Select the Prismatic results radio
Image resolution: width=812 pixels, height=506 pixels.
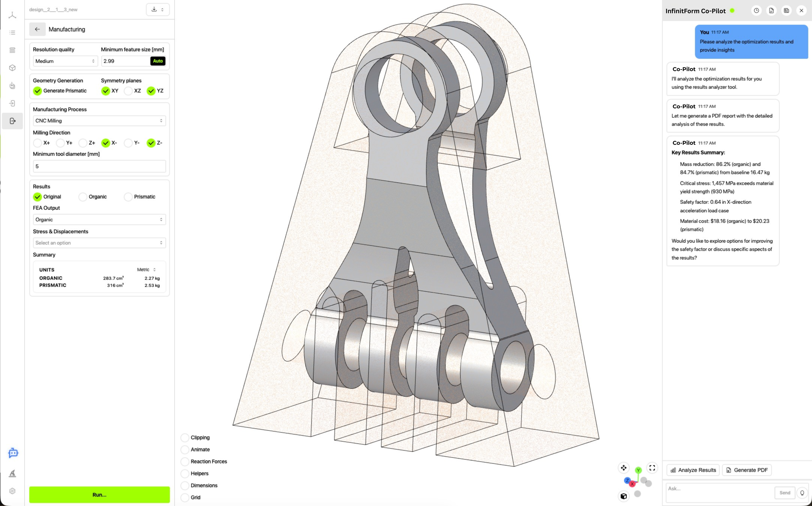click(x=128, y=197)
